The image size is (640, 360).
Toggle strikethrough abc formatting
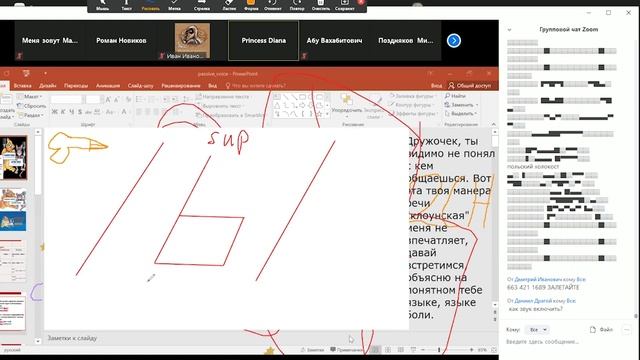pyautogui.click(x=88, y=111)
